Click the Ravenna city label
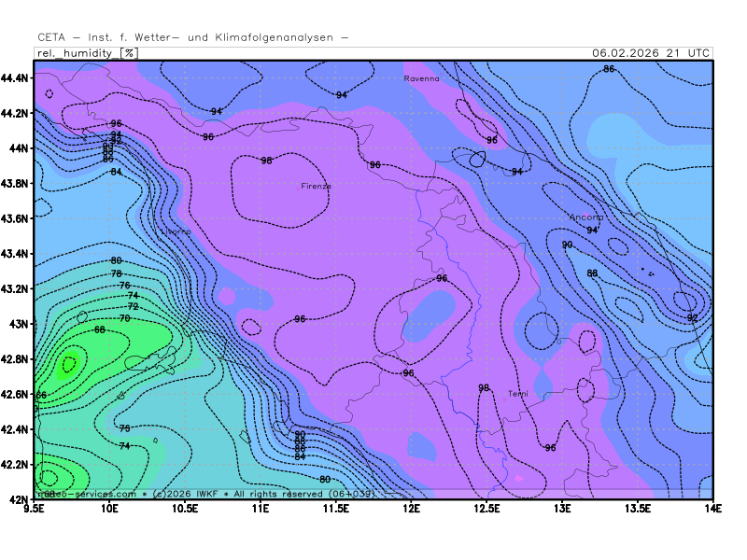The height and width of the screenshot is (560, 747). pos(421,79)
